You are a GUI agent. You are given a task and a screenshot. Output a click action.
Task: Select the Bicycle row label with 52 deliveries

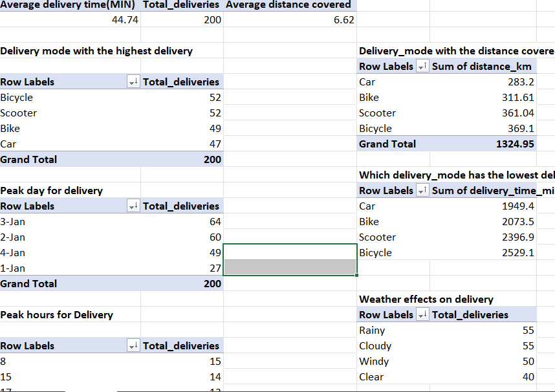(70, 98)
